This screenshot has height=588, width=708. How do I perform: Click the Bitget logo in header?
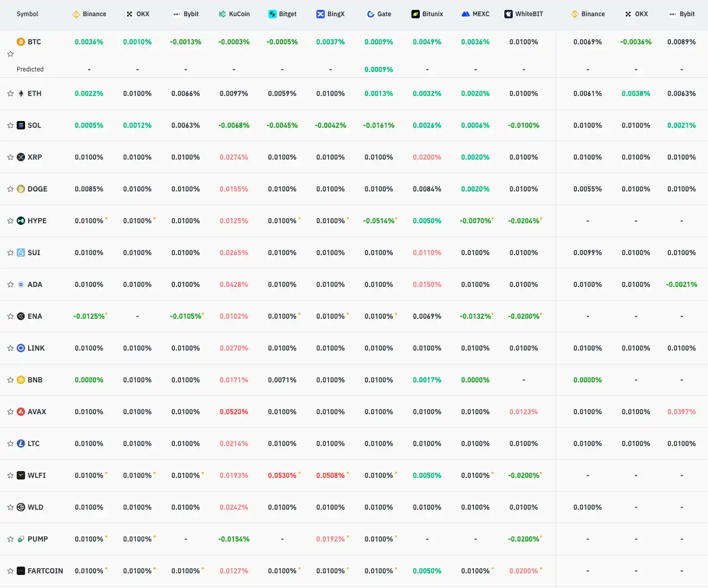click(272, 14)
